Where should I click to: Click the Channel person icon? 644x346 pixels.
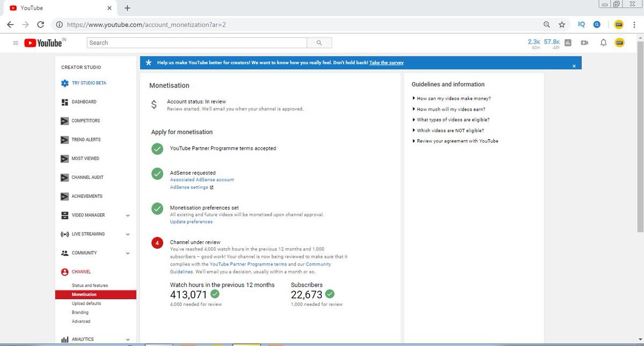point(64,272)
